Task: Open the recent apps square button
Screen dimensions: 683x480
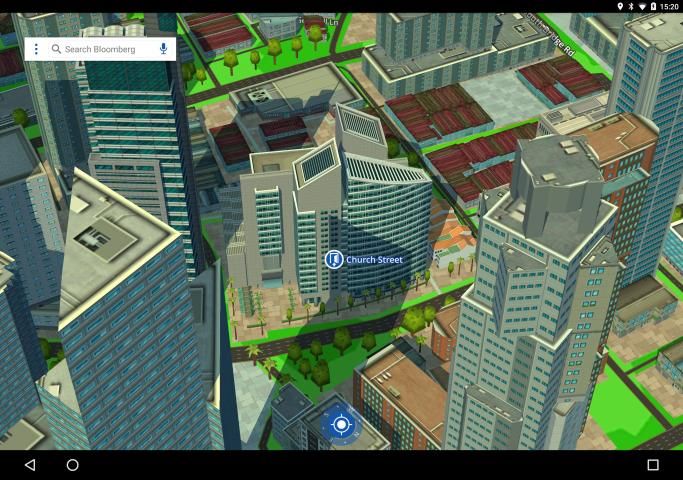Action: click(653, 465)
